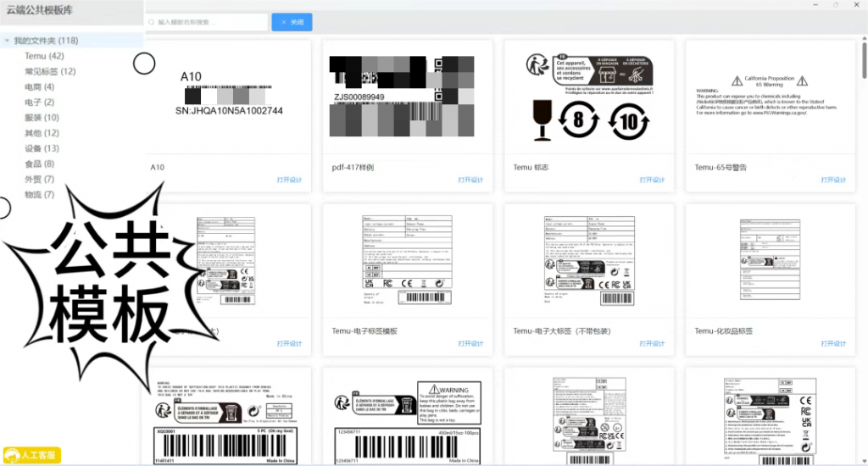The width and height of the screenshot is (868, 466).
Task: Open design for Temu 标志 template
Action: 652,180
